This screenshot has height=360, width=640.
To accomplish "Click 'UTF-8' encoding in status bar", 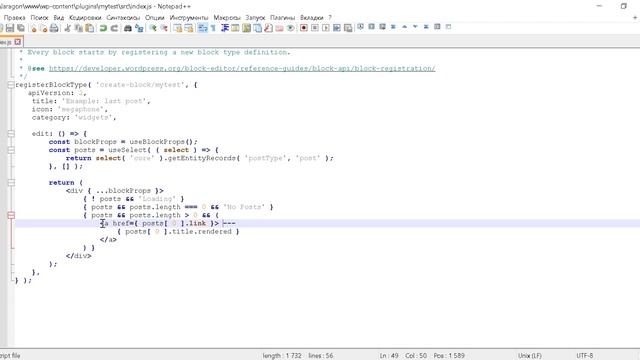I will pos(584,356).
